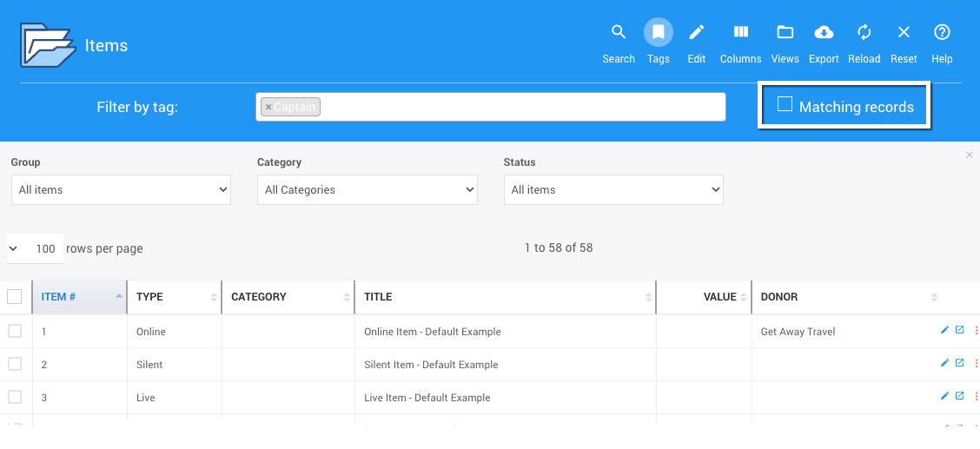Screen dimensions: 980x449
Task: Remove the Captain tag from filter
Action: tap(268, 108)
